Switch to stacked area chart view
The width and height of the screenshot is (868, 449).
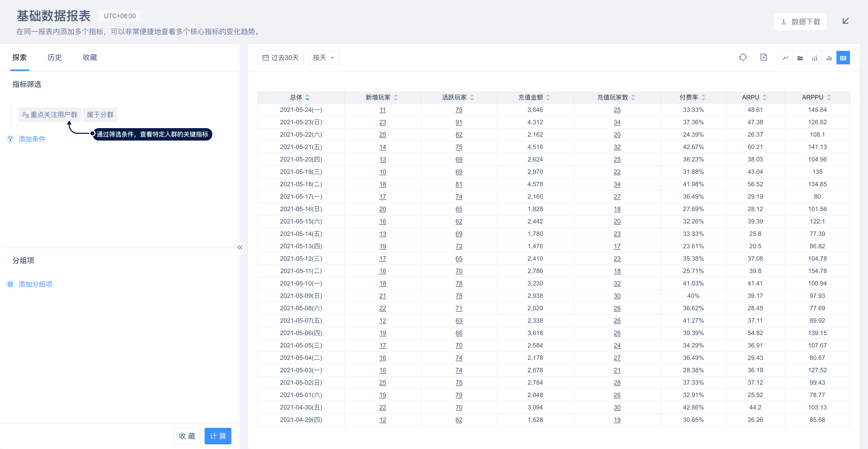pyautogui.click(x=800, y=58)
